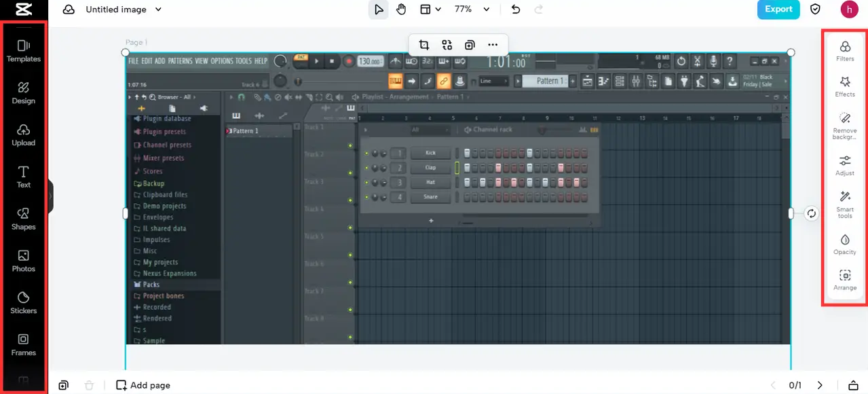
Task: Click the right-edge resize handle of image
Action: tap(791, 213)
